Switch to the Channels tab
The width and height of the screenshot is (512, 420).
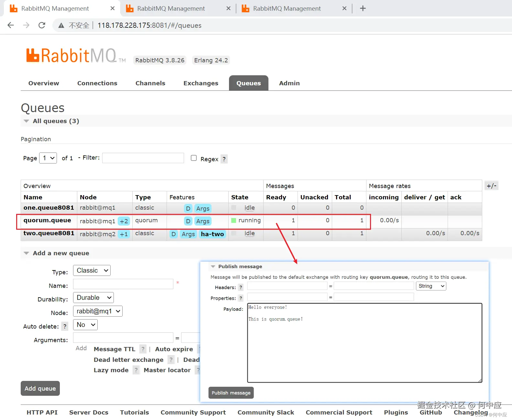(150, 83)
